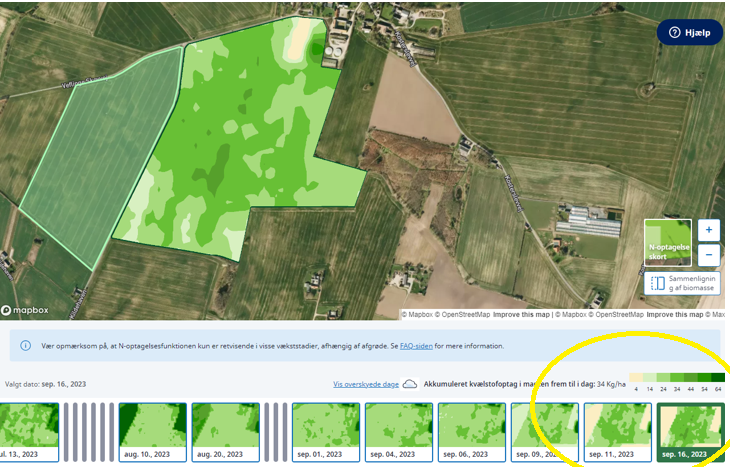Zoom out the map with minus
Viewport: 730px width, 467px height.
[709, 255]
